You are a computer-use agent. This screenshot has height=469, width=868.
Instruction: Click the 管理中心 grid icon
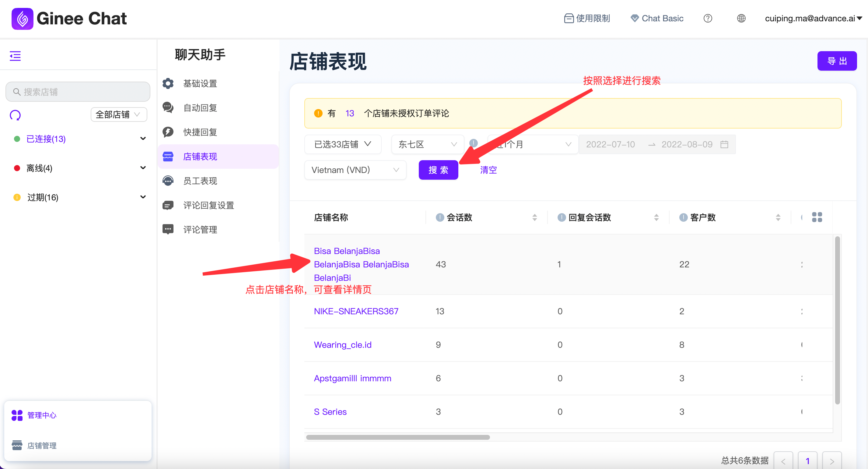[17, 415]
